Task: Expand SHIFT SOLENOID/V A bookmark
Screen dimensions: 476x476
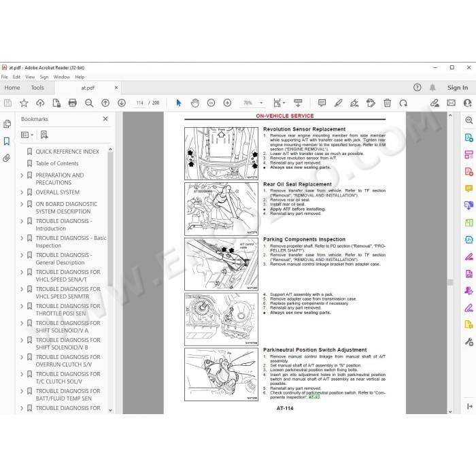Action: 22,323
